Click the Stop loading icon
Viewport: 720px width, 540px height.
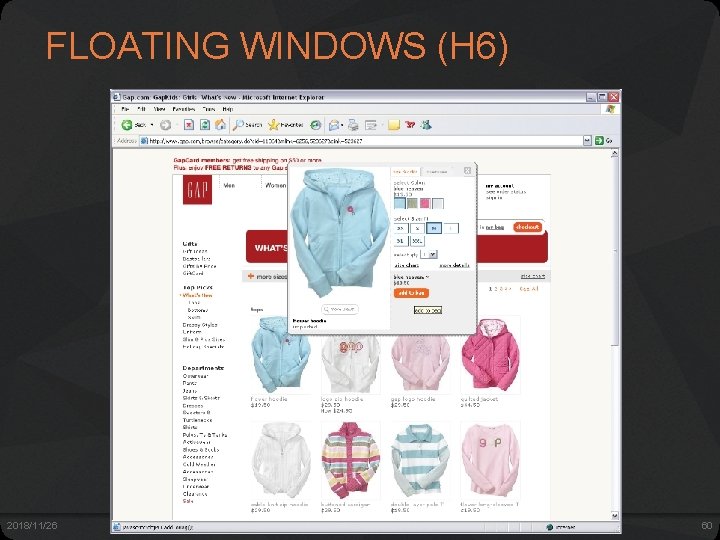[x=189, y=125]
